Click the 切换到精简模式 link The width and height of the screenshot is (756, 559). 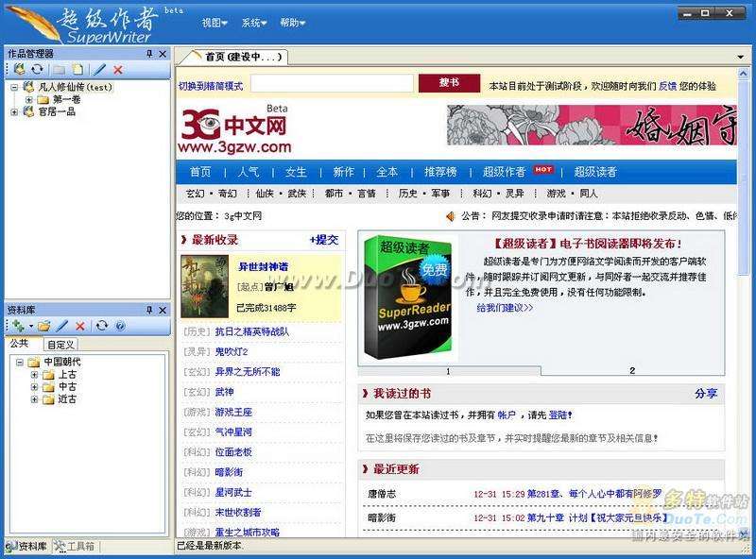211,86
